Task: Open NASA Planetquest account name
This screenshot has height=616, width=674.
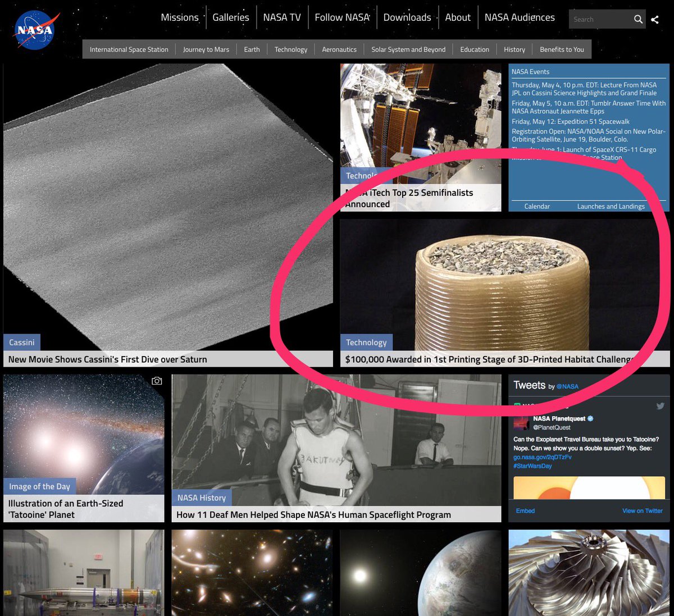Action: point(559,418)
